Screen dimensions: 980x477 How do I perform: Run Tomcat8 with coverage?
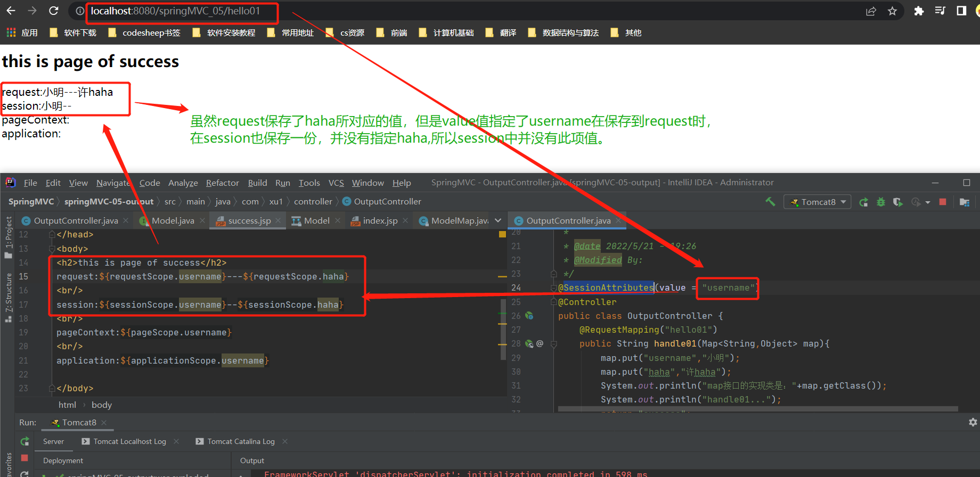(x=898, y=202)
